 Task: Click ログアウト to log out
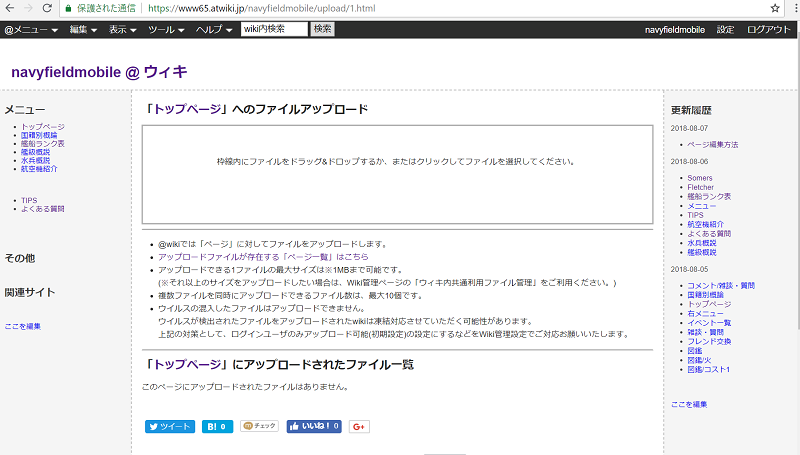tap(768, 30)
